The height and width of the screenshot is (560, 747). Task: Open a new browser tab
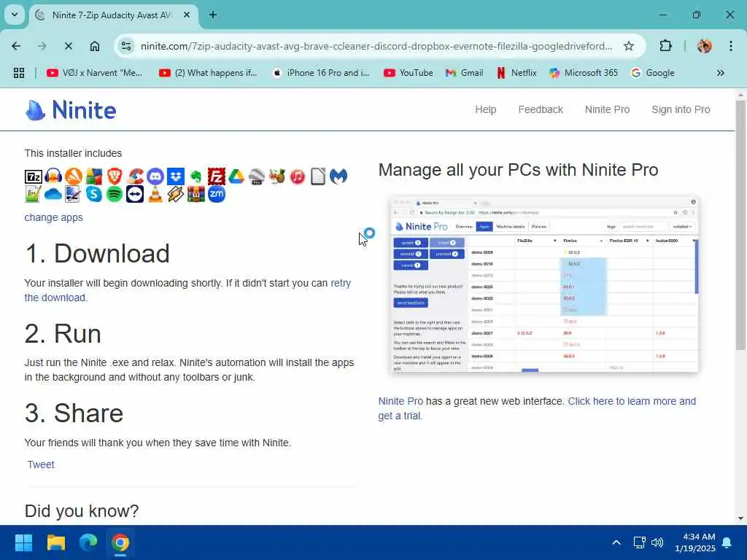[x=213, y=15]
